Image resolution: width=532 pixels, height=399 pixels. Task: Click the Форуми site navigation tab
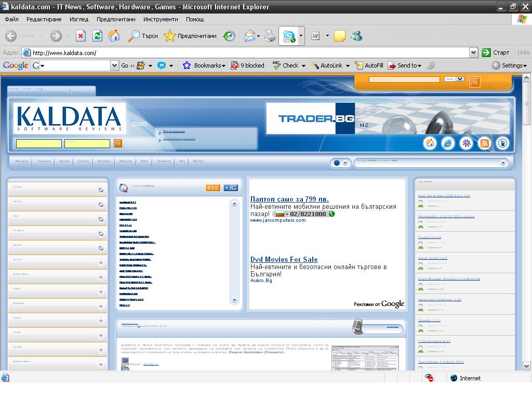coord(126,161)
